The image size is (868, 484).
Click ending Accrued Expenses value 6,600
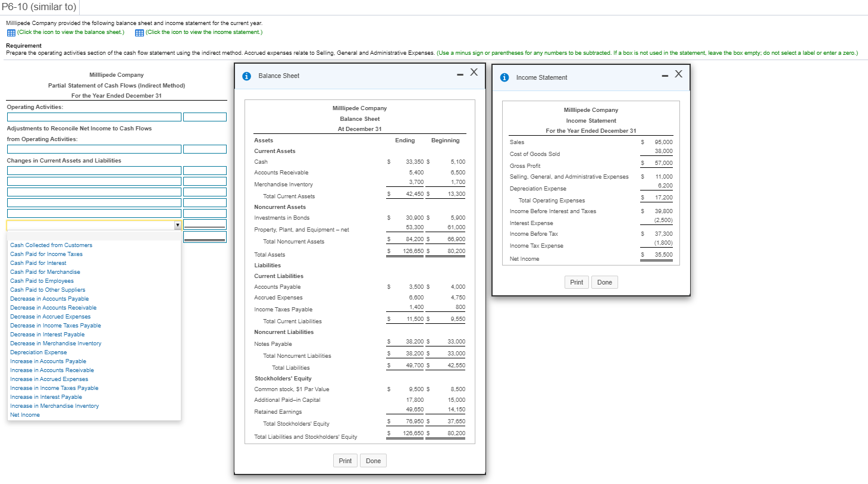click(416, 298)
